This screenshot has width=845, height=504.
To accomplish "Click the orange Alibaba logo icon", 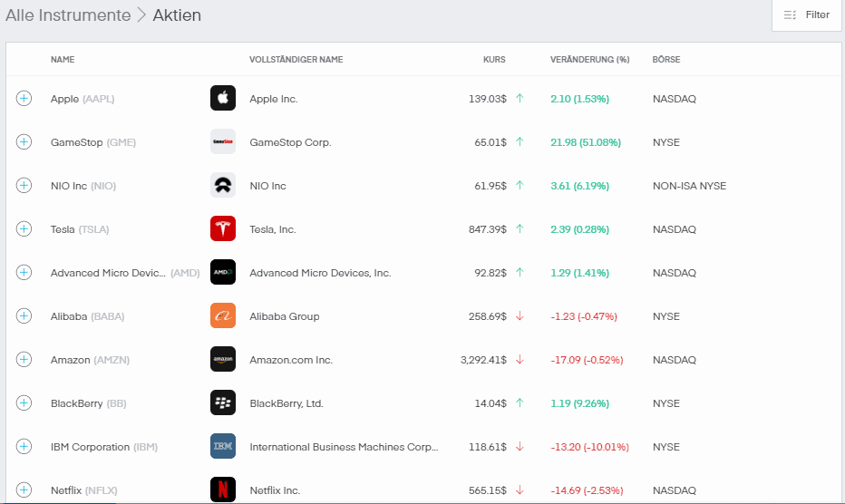I will [222, 315].
